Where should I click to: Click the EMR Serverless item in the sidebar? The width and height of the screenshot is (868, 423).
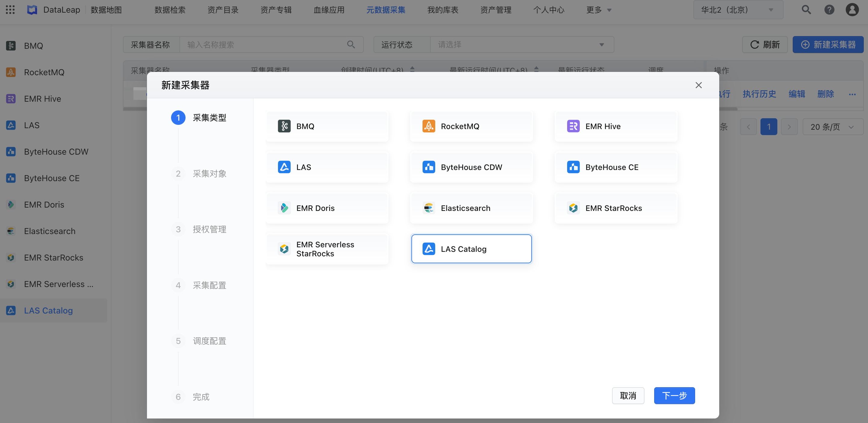(x=54, y=284)
